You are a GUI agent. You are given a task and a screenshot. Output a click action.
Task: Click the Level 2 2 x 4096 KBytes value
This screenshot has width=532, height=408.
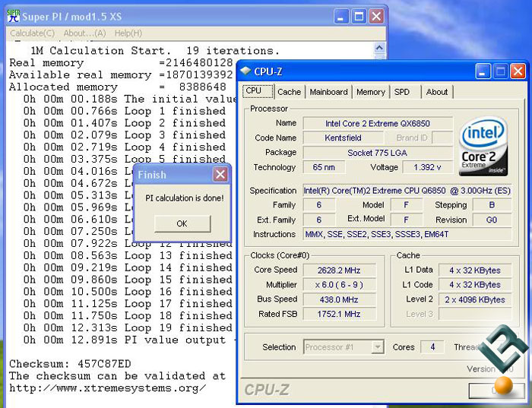click(x=475, y=299)
